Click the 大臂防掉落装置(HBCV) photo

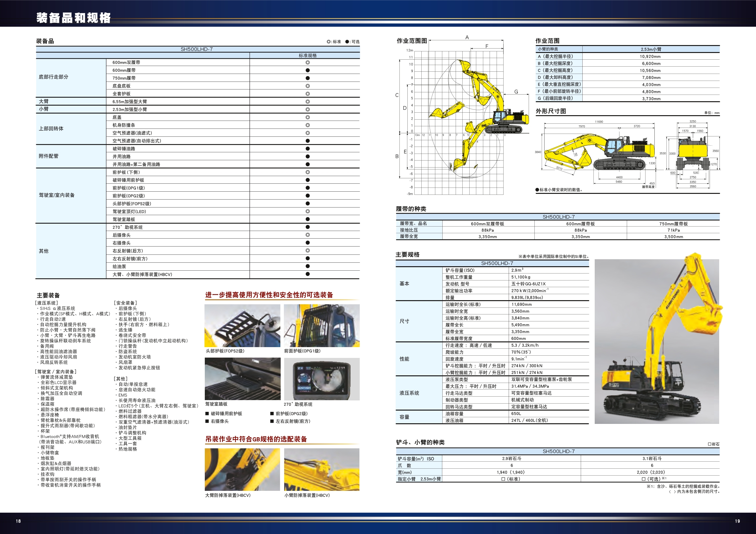point(242,470)
